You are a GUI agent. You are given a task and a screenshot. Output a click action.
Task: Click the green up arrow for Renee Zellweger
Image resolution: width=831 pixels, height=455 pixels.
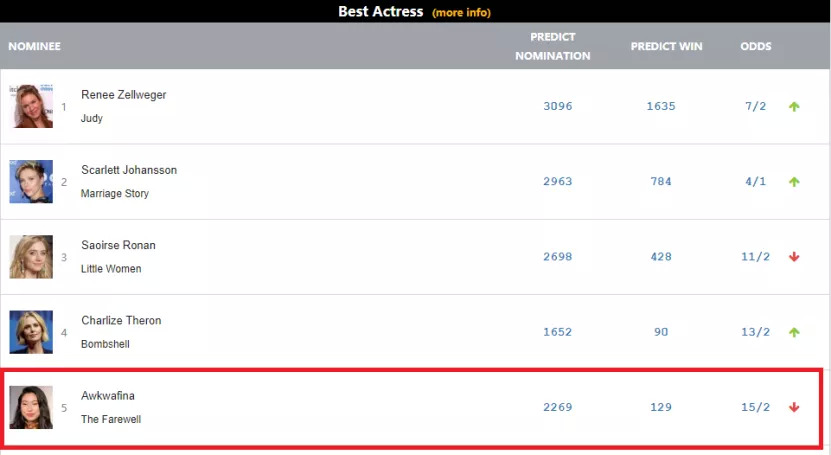pos(794,106)
